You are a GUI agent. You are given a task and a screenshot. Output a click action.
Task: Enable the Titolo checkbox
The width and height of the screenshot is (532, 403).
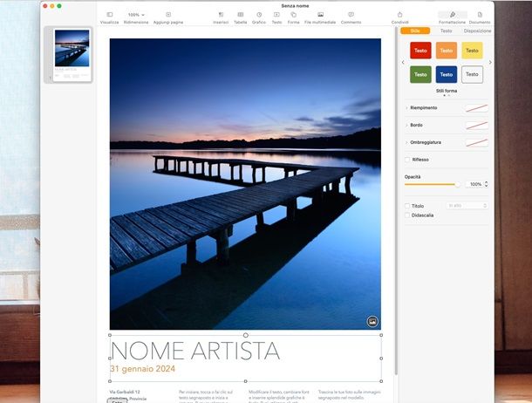407,206
